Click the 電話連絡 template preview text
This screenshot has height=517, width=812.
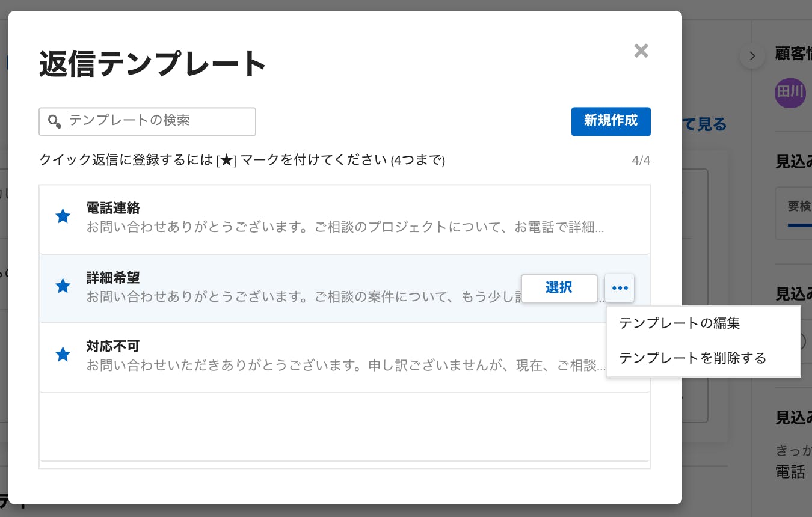pos(345,228)
